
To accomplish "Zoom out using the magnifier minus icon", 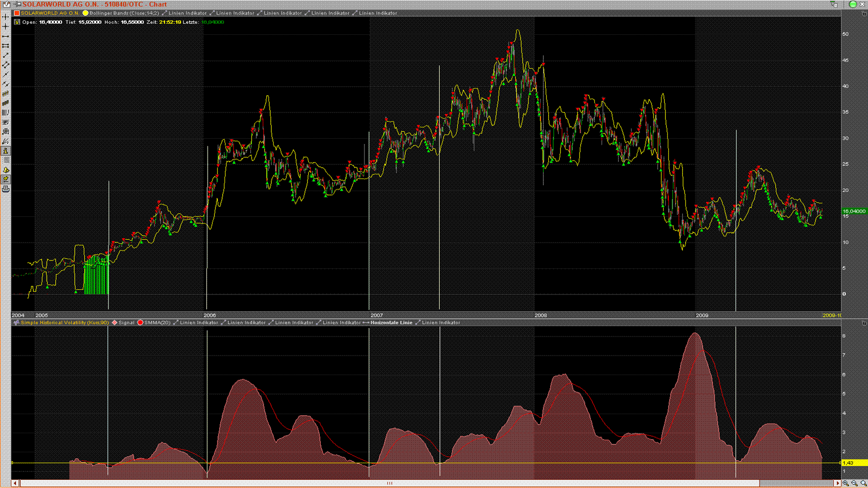I will [x=855, y=483].
